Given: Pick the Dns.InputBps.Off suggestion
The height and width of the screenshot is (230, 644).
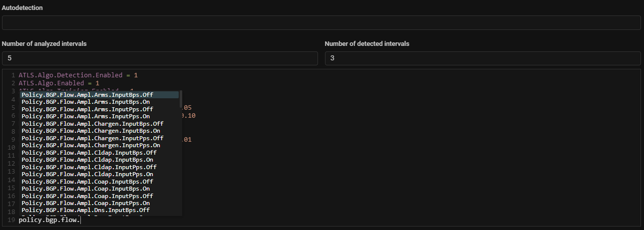Looking at the screenshot, I should pos(86,211).
